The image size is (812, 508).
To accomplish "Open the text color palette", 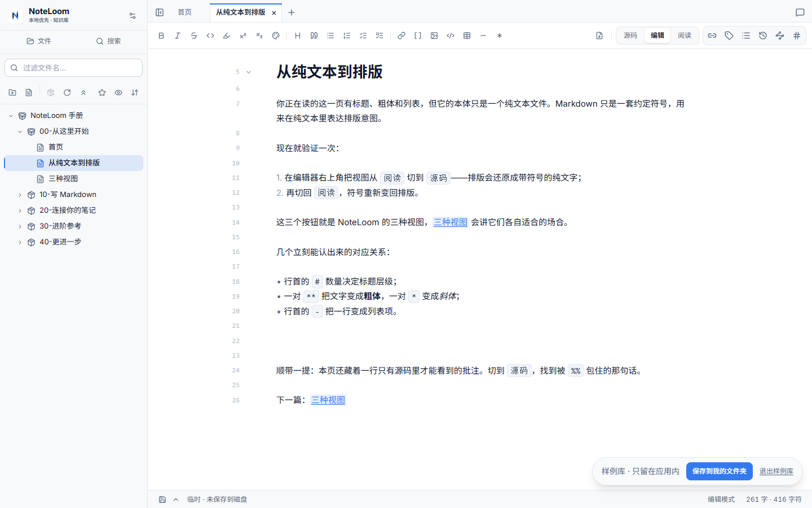I will 276,36.
